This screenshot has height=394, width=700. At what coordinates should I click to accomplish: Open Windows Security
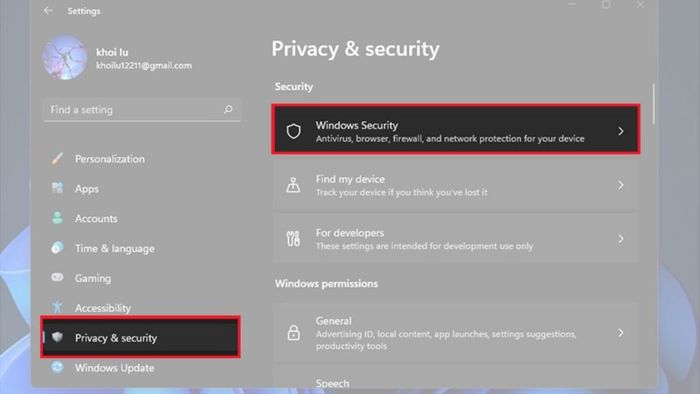tap(456, 129)
